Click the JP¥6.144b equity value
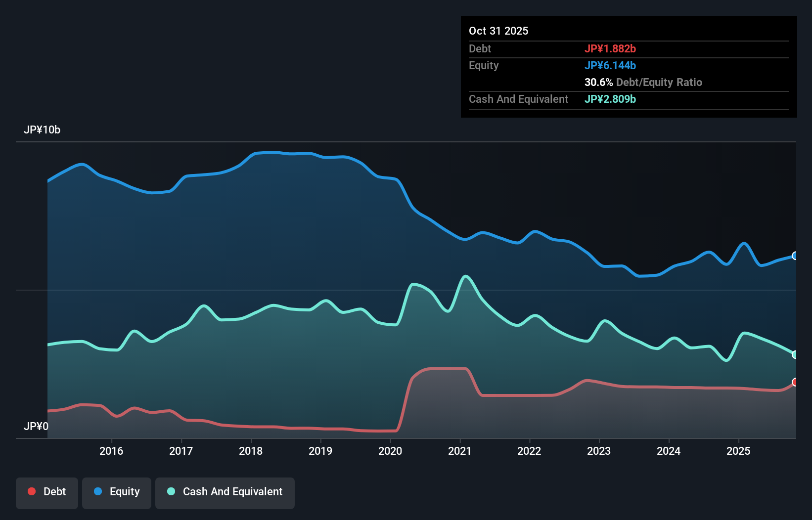812x520 pixels. [610, 65]
